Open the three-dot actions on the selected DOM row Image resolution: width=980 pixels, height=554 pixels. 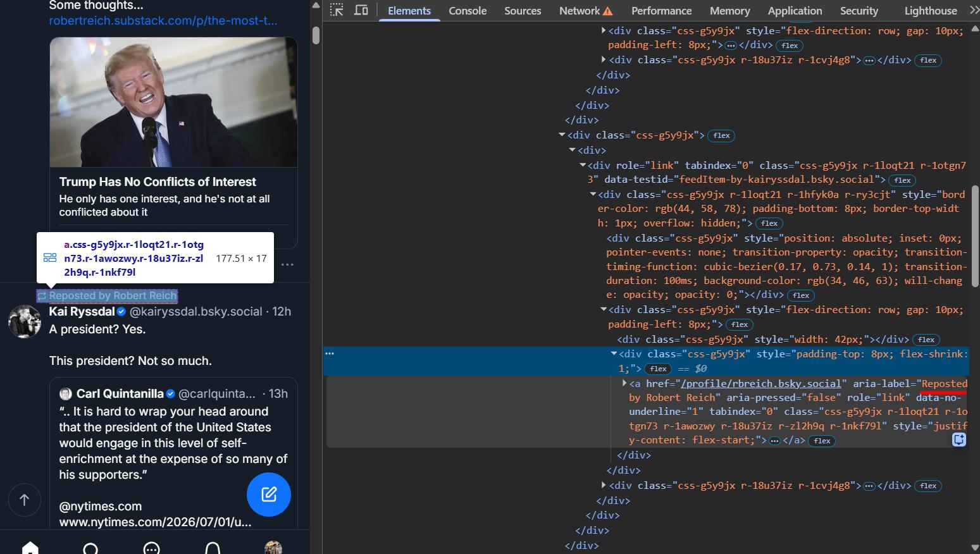(330, 354)
